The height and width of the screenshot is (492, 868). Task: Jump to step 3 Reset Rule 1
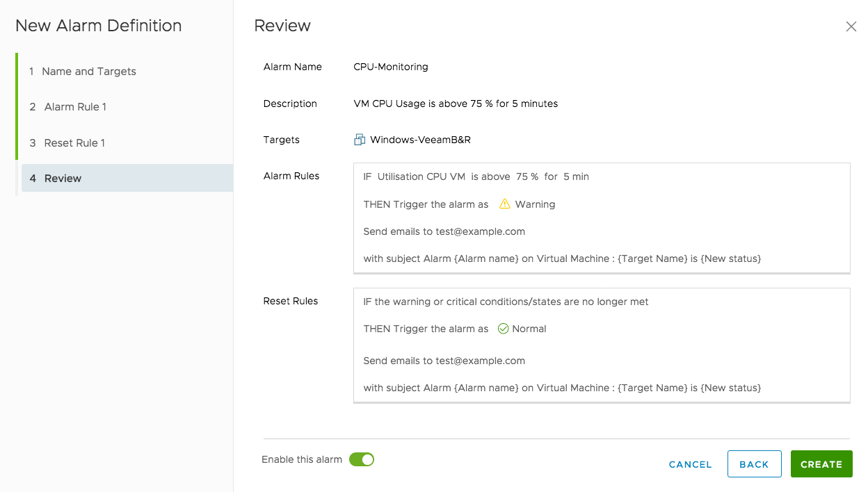(74, 143)
